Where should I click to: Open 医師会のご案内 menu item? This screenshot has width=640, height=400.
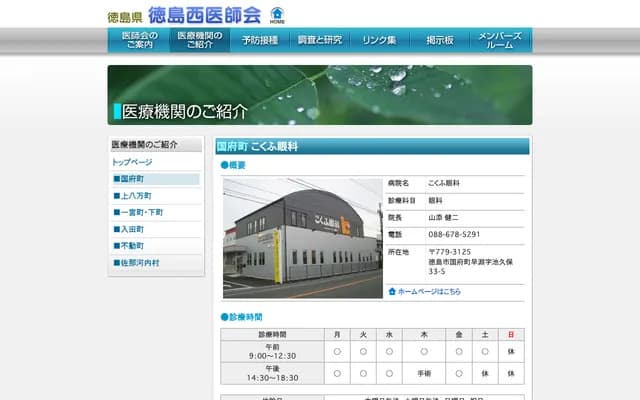(x=139, y=40)
